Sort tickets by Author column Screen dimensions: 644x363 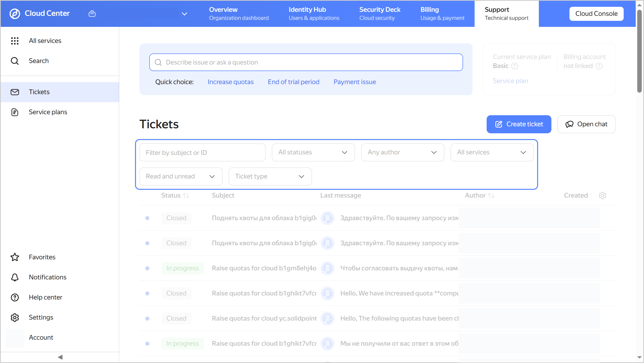(x=491, y=195)
